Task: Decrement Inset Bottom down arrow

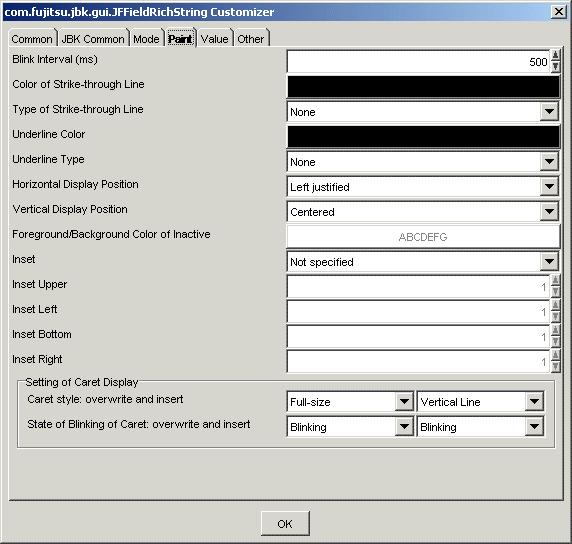Action: 555,342
